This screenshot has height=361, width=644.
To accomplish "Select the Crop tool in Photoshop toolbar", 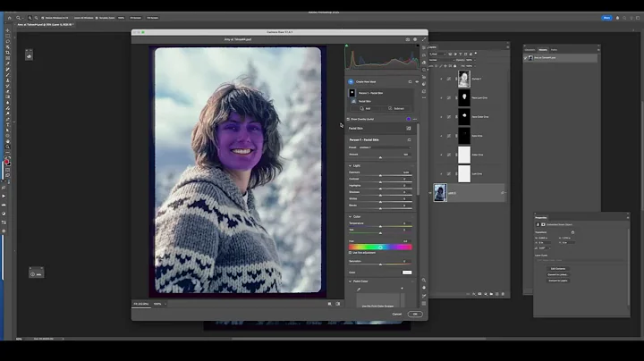I will pos(7,53).
